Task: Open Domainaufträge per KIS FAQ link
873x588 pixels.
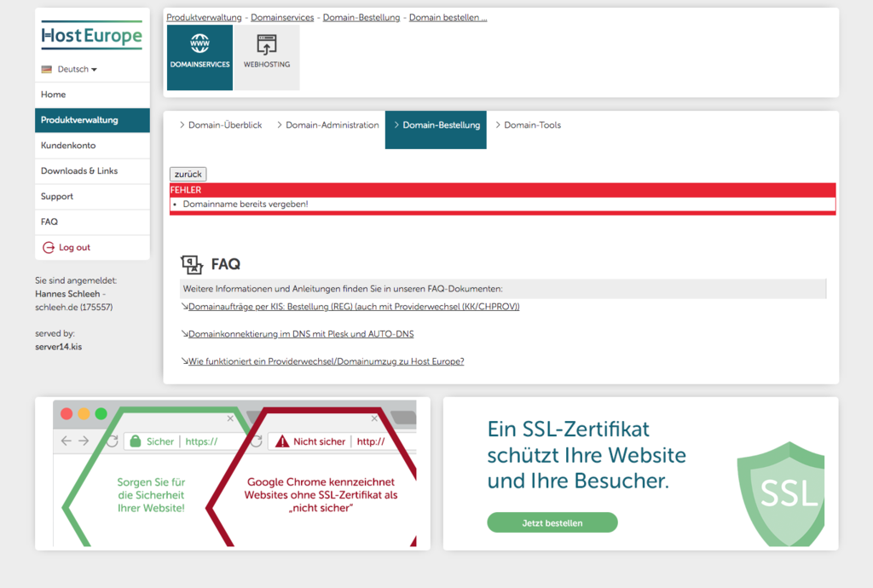Action: point(354,307)
